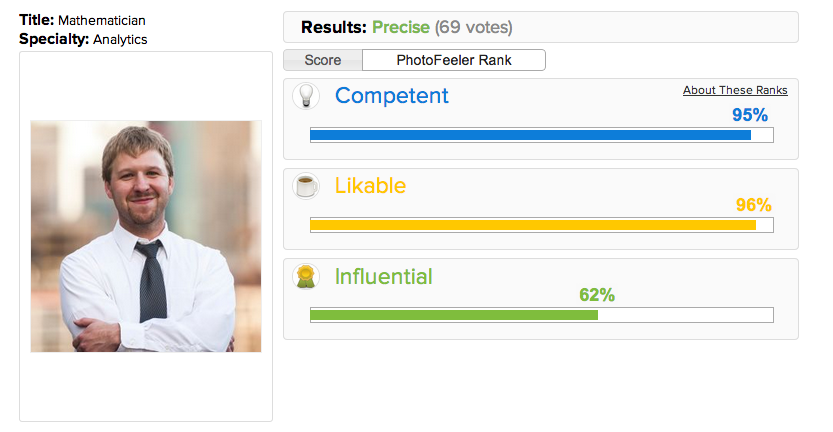Click the 95% competent score label
Viewport: 833px width, 432px height.
click(x=750, y=115)
